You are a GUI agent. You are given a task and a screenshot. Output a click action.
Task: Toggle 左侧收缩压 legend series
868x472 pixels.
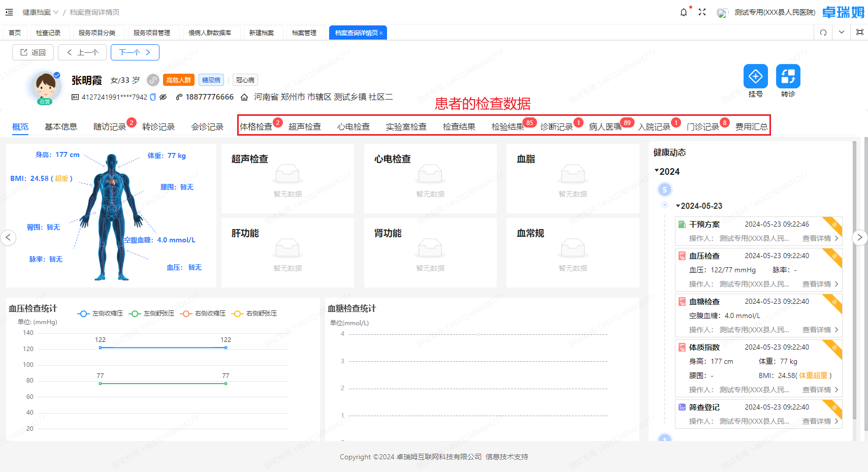point(100,313)
